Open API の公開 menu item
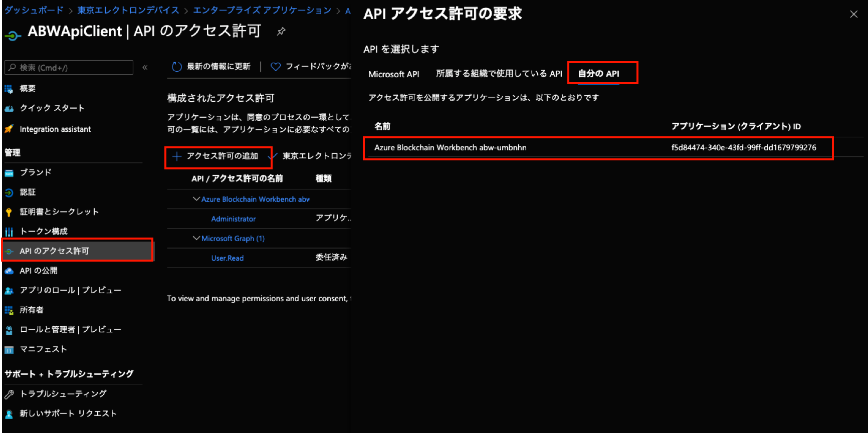 click(x=38, y=271)
